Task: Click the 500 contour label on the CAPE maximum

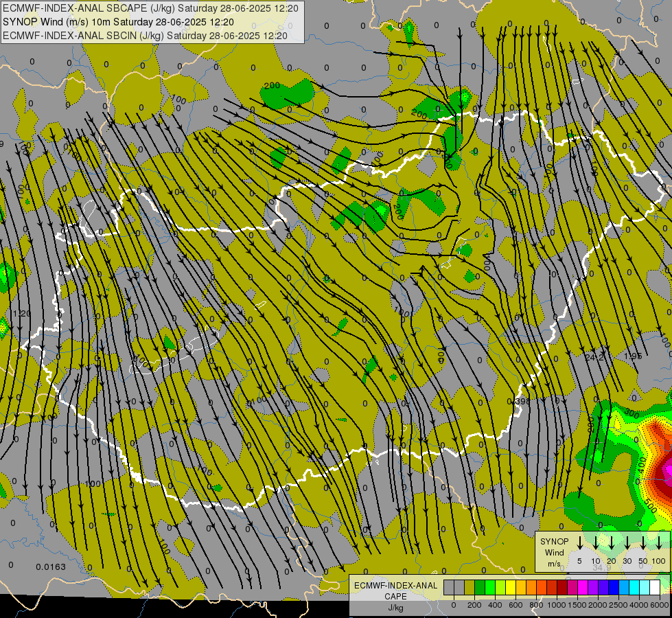Action: click(650, 506)
